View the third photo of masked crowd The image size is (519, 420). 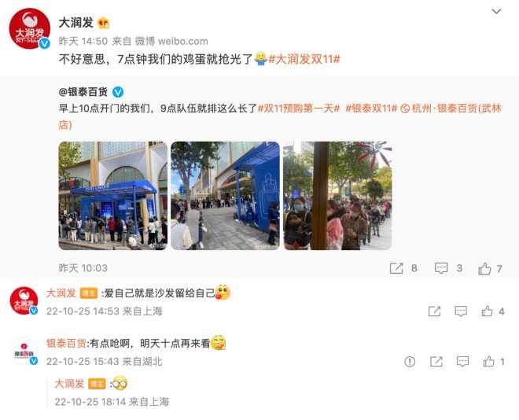pyautogui.click(x=337, y=196)
